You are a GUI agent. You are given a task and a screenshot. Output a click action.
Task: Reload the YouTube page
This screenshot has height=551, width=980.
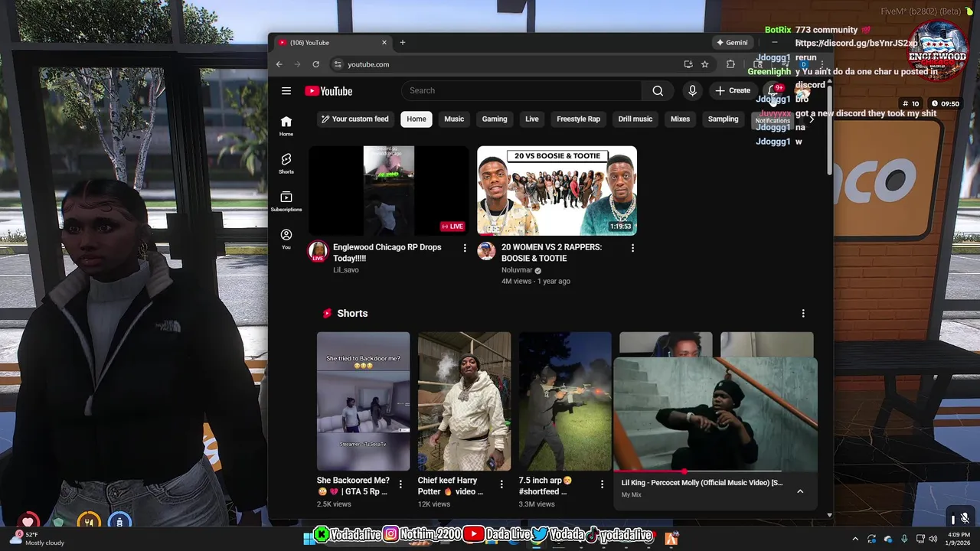(315, 64)
